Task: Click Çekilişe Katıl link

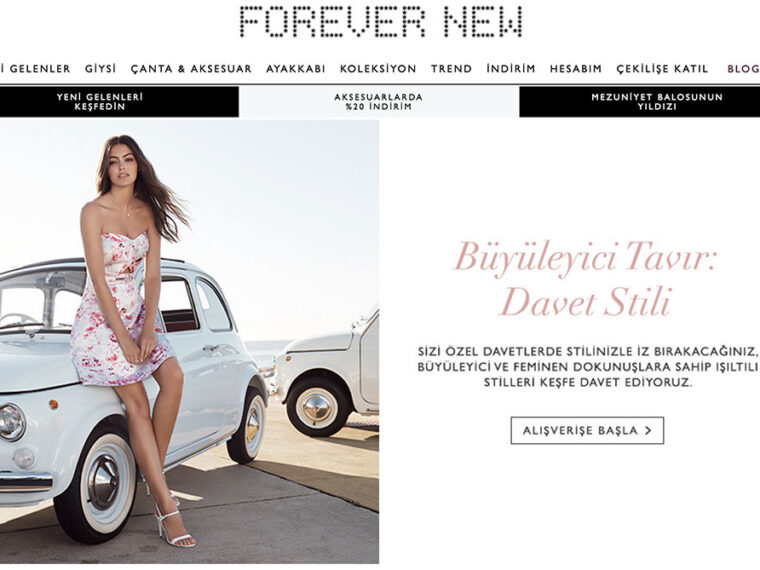Action: [662, 68]
